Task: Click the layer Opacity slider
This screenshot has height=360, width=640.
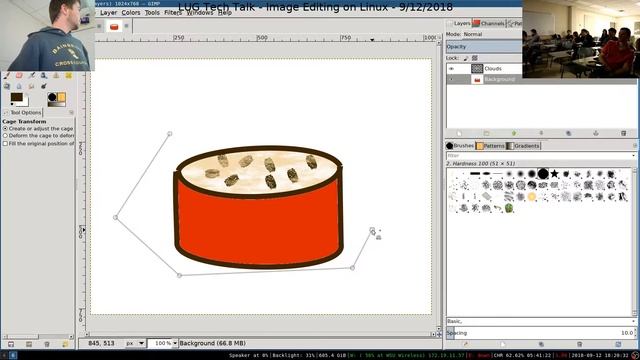Action: 484,47
